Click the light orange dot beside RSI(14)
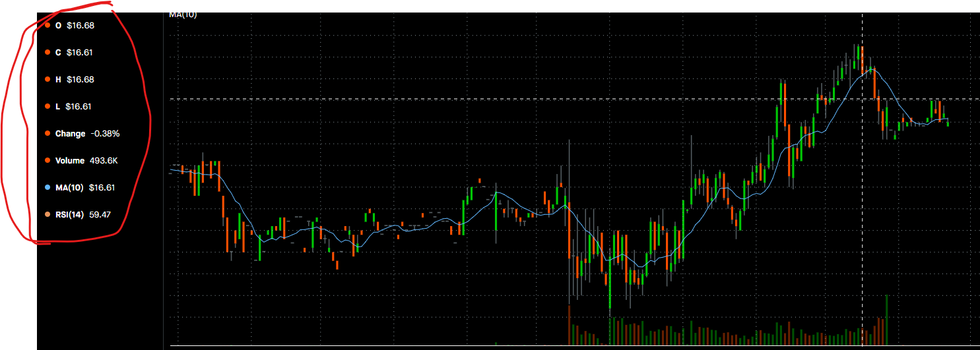 click(x=48, y=214)
